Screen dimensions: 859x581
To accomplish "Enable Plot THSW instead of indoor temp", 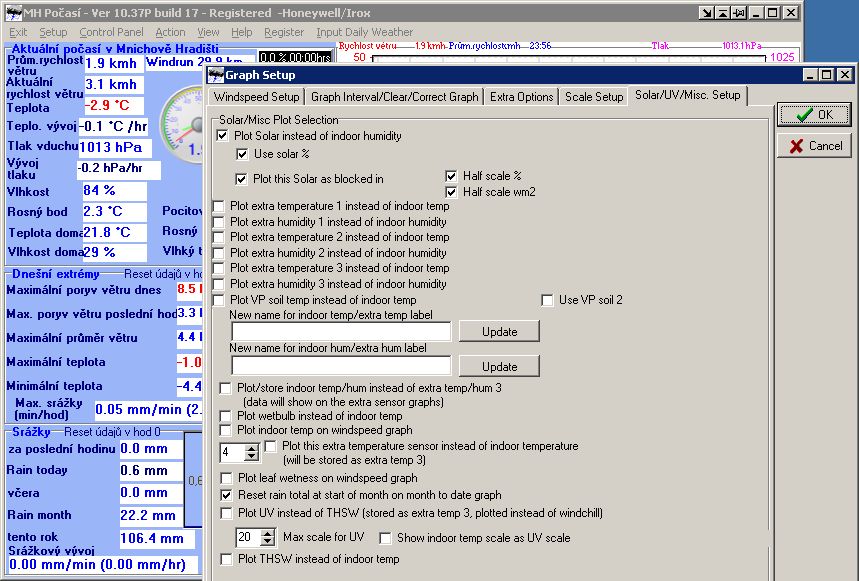I will pyautogui.click(x=226, y=559).
